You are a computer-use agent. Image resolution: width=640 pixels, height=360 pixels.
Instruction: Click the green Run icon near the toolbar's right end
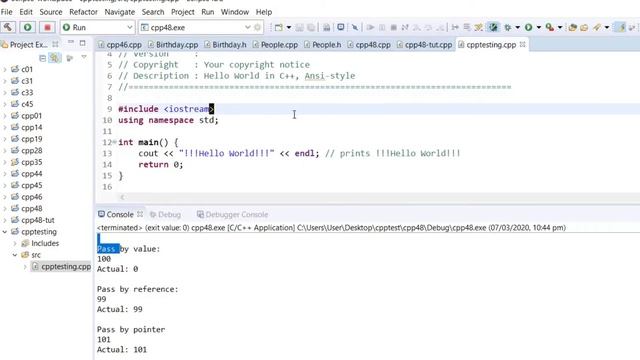529,27
